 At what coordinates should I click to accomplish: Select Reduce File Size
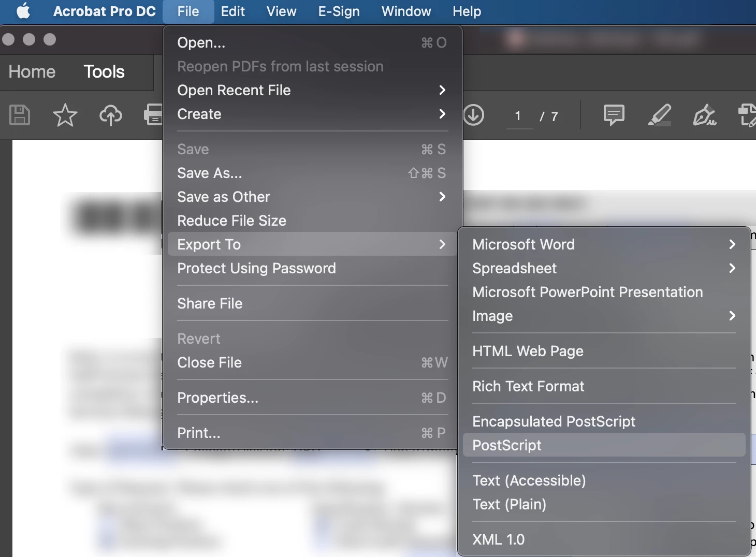click(312, 221)
